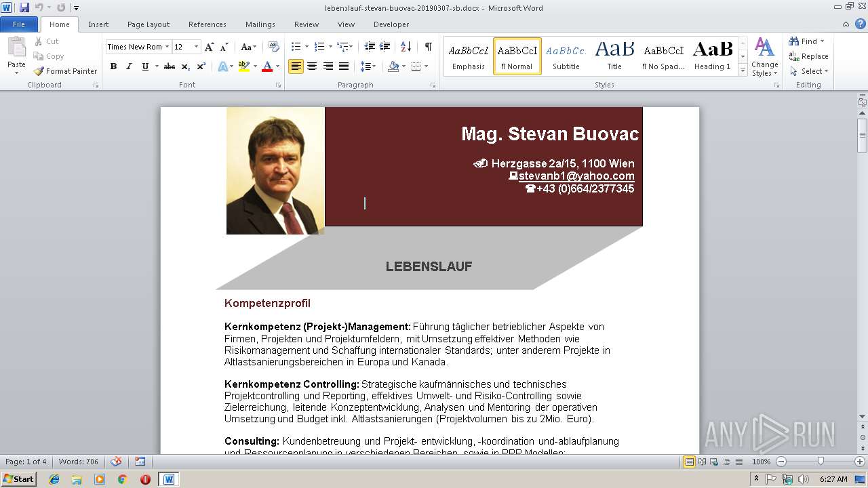Apply strikethrough to text
The height and width of the screenshot is (488, 868).
pyautogui.click(x=170, y=66)
